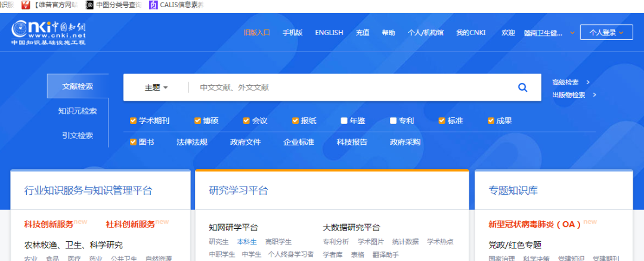
Task: Click the magnifier search icon
Action: (522, 88)
